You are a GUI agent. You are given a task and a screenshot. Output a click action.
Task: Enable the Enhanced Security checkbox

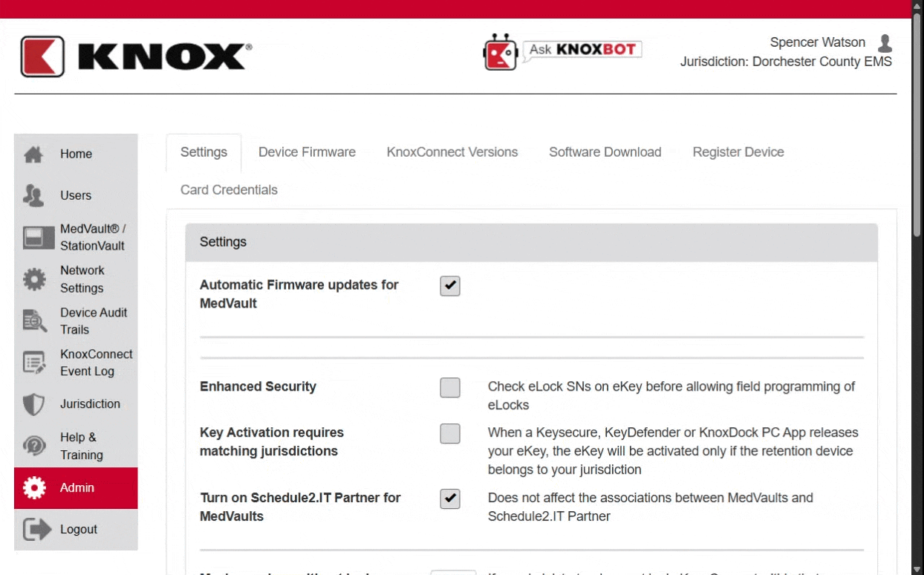click(x=450, y=388)
